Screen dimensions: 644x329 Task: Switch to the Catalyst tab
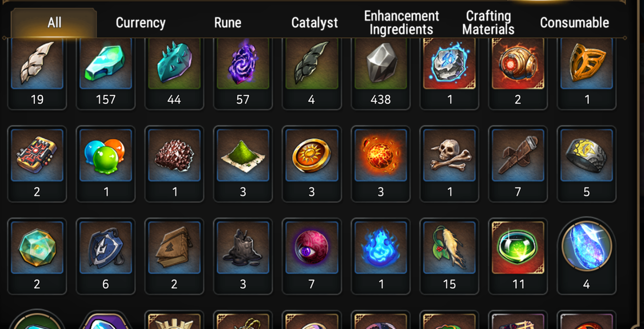(314, 23)
